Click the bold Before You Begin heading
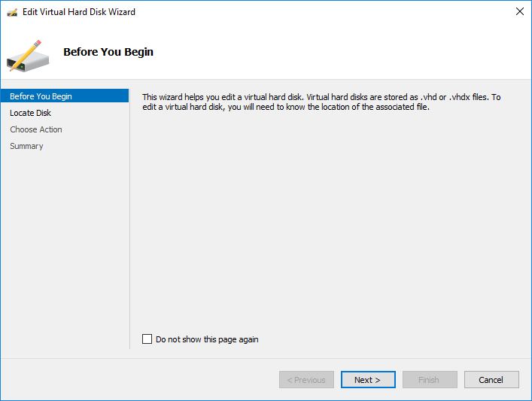532x401 pixels. 108,52
